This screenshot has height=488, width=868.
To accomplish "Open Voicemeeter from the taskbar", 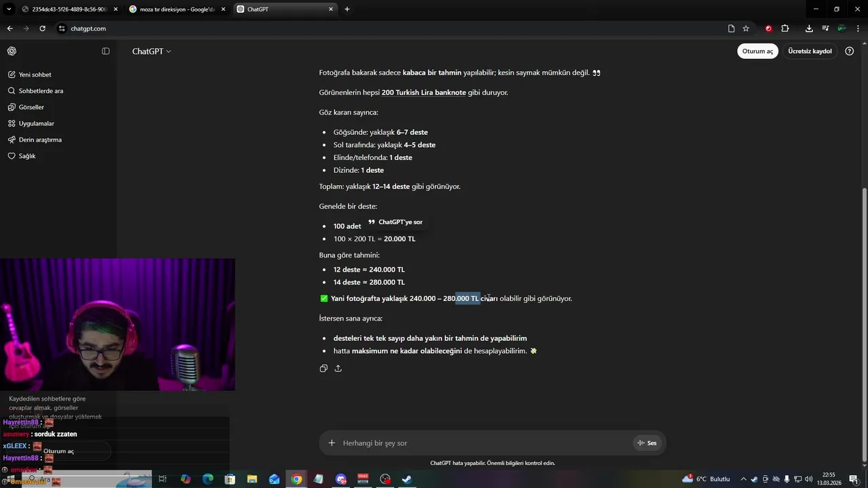I will 363,479.
